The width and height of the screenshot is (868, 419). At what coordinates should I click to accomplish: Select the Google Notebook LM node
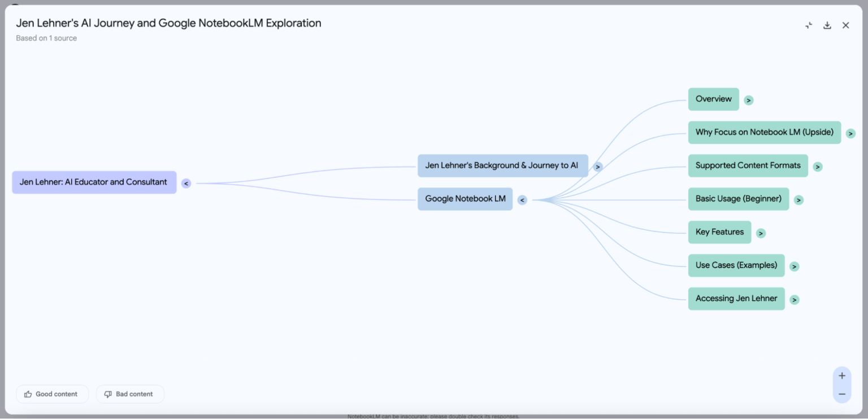(465, 199)
